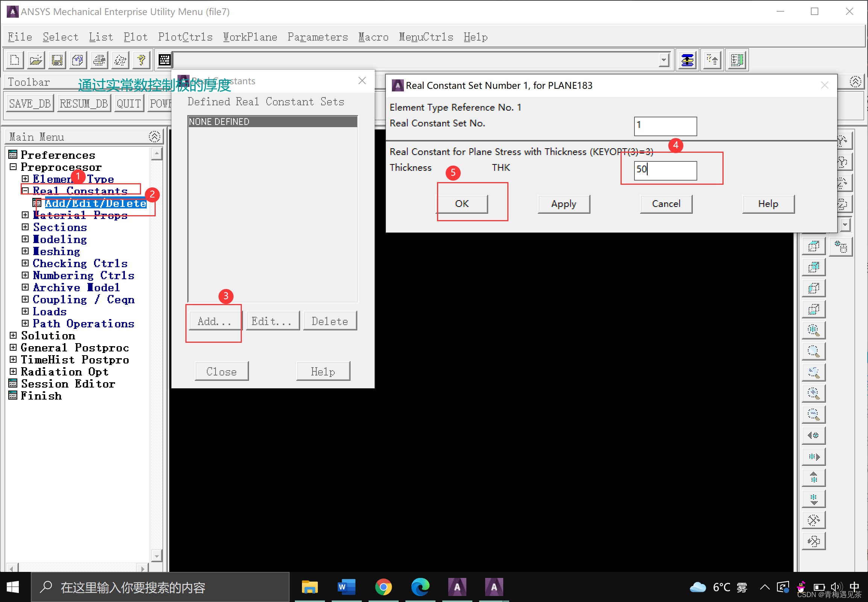This screenshot has height=602, width=868.
Task: Click the Word icon in taskbar
Action: (346, 587)
